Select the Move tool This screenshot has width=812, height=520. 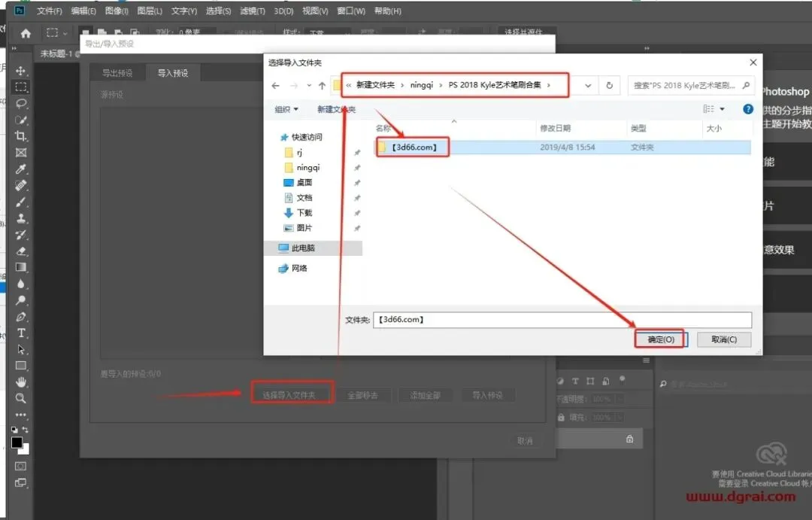coord(21,71)
